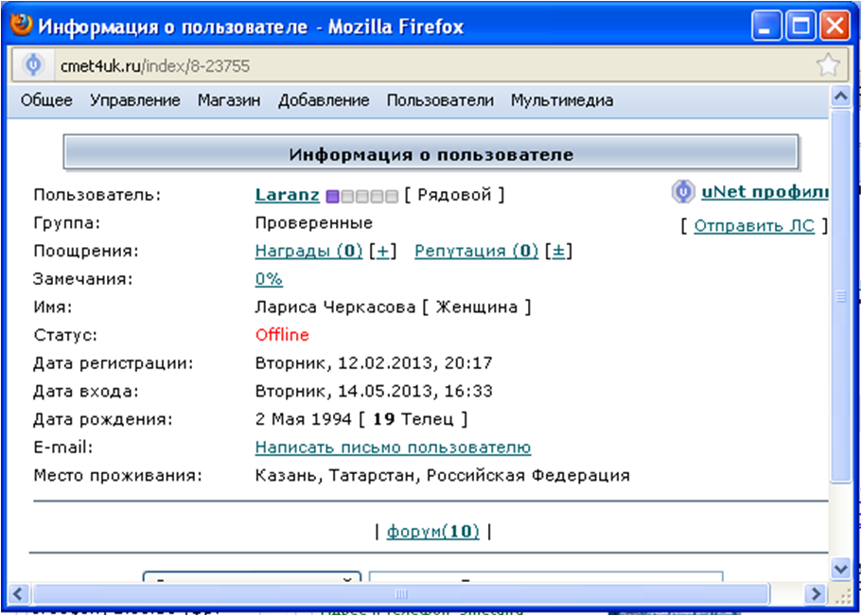Click the name Лариса Черкасова
Viewport: 862px width, 616px height.
coord(335,308)
